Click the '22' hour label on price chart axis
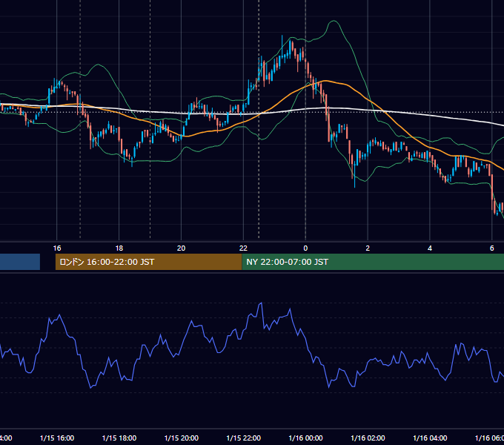The image size is (504, 445). 243,248
